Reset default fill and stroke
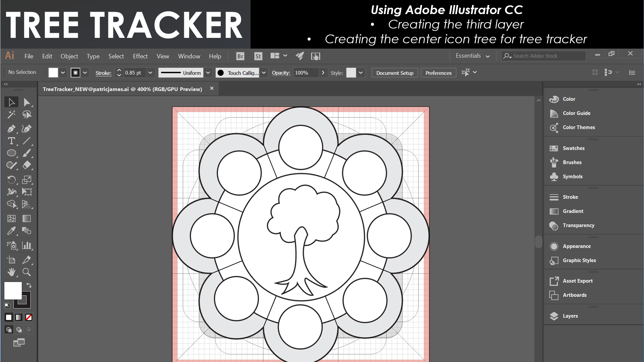The height and width of the screenshot is (362, 644). pyautogui.click(x=7, y=305)
